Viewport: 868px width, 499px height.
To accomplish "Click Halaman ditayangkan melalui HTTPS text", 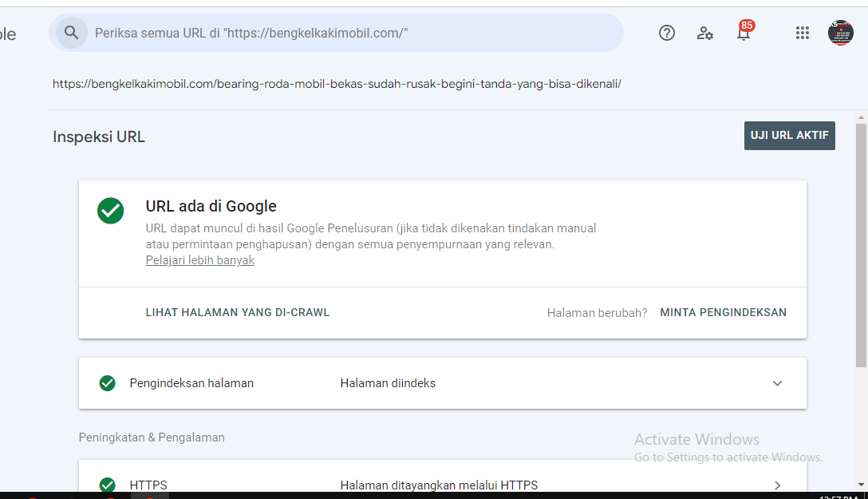I will [439, 485].
